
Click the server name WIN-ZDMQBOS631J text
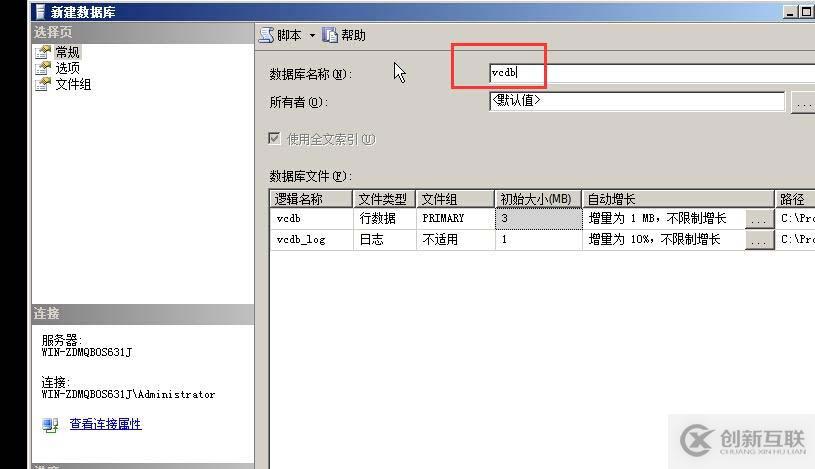coord(87,353)
